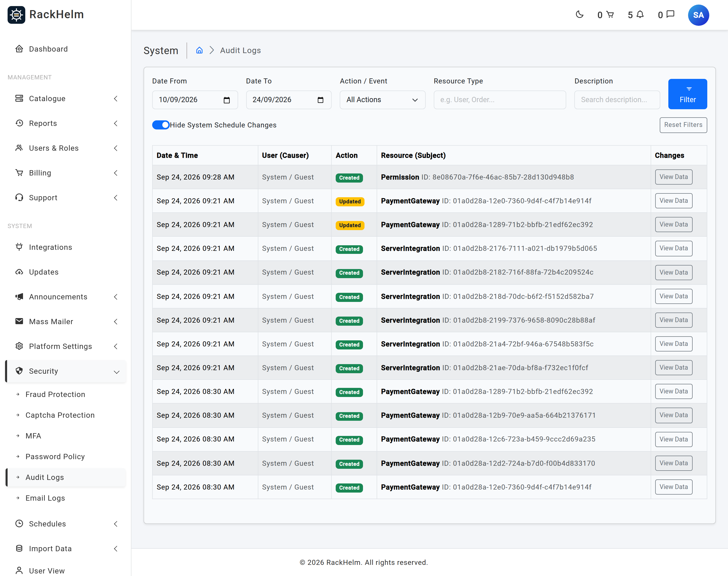This screenshot has height=576, width=728.
Task: Open Email Logs menu item
Action: [45, 498]
